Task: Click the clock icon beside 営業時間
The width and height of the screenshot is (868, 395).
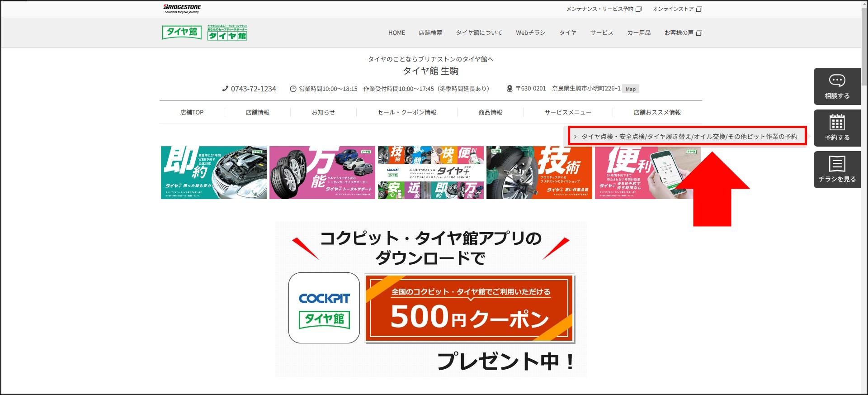Action: pyautogui.click(x=293, y=89)
